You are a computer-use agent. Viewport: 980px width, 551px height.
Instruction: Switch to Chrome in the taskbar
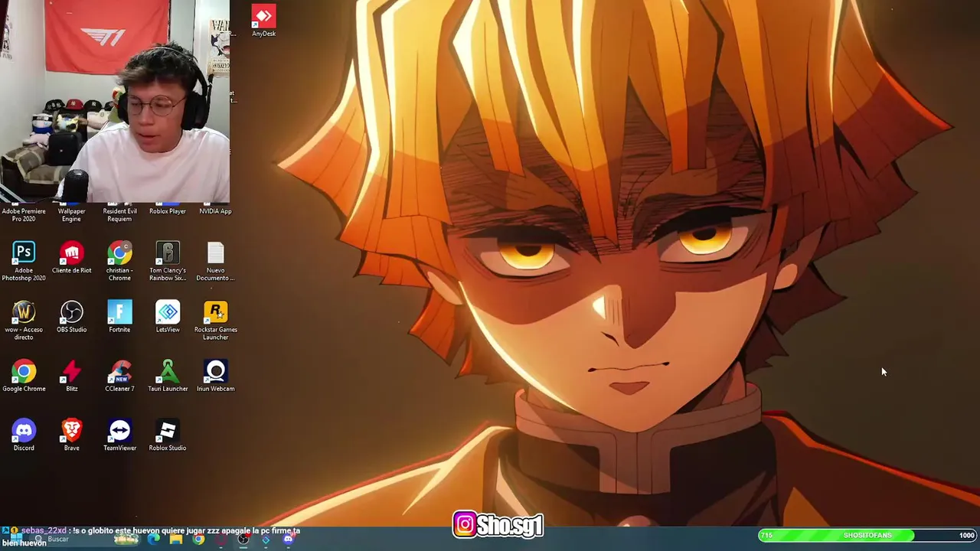(x=198, y=540)
